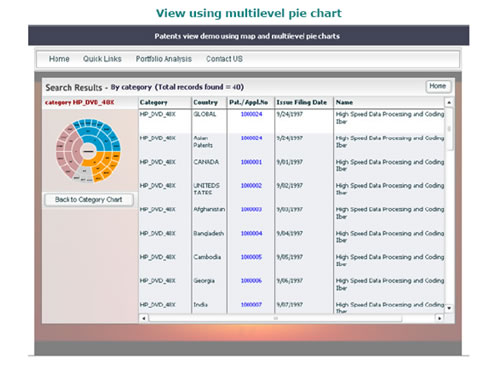Click the Home button in search results header
This screenshot has height=375, width=500.
click(438, 86)
